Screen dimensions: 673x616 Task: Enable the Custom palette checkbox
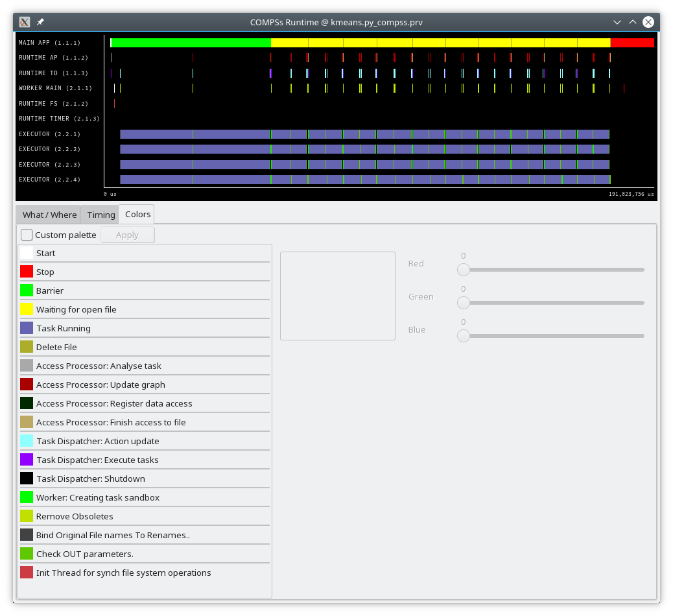[x=27, y=235]
